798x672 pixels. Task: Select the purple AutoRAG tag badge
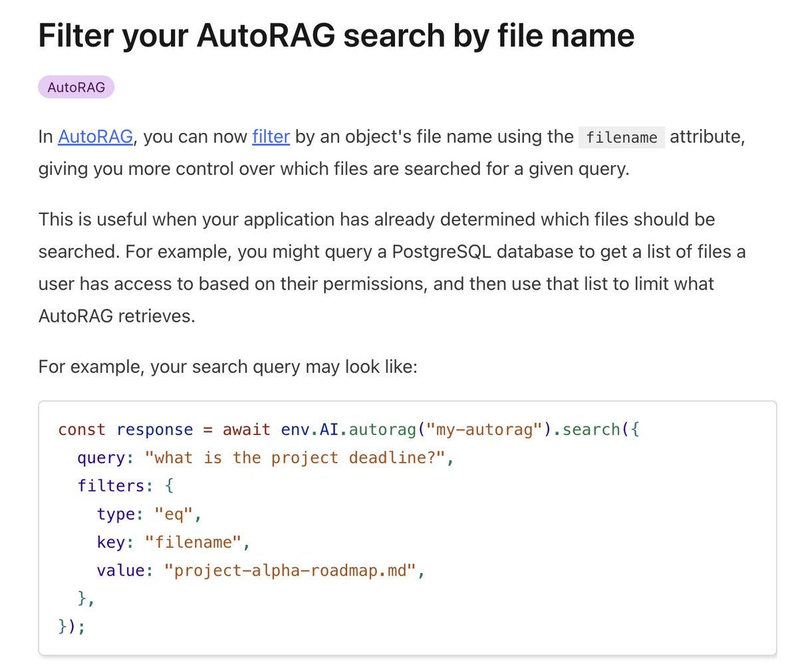[76, 87]
